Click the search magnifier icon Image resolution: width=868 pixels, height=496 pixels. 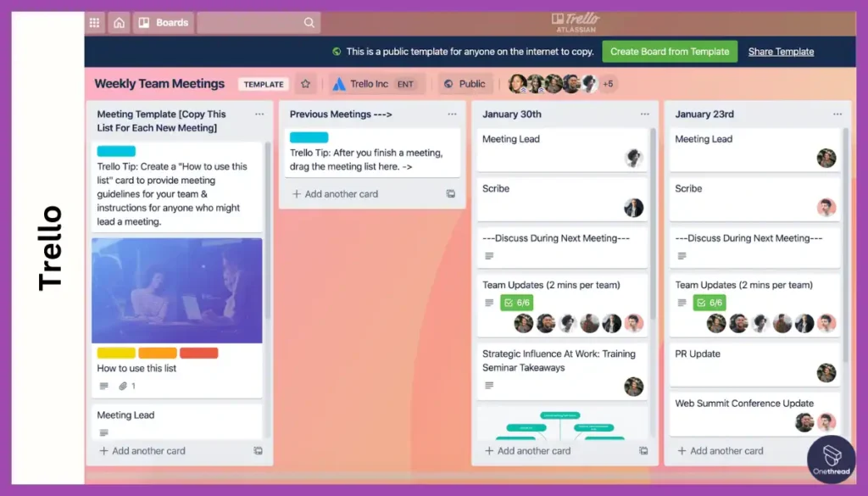coord(309,23)
